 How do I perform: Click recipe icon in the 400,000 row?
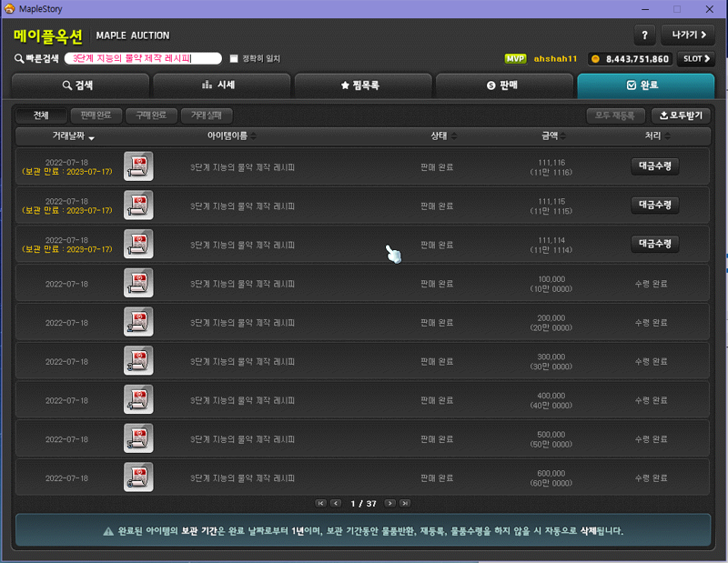tap(138, 399)
